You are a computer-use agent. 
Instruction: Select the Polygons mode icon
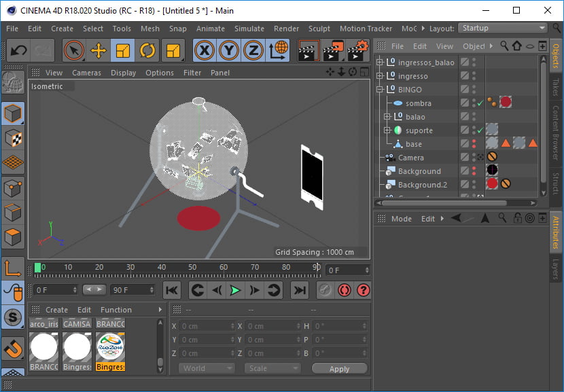pyautogui.click(x=14, y=238)
